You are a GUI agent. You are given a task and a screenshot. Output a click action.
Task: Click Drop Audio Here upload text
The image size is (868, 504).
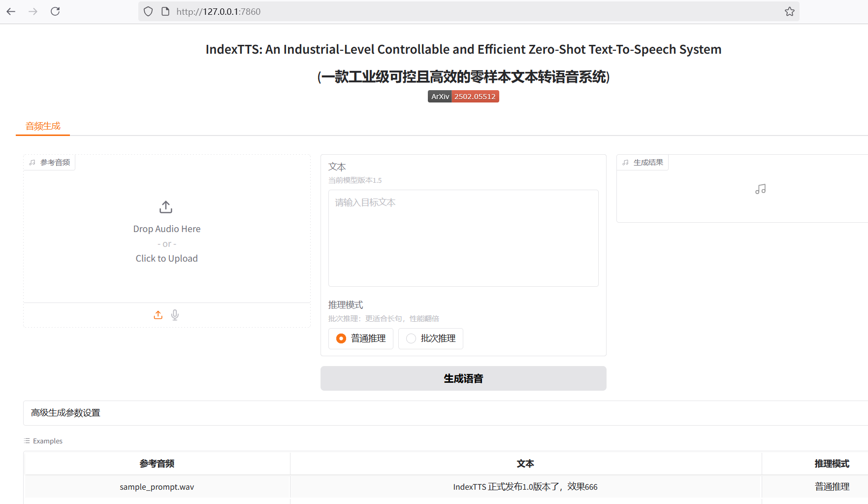[167, 229]
